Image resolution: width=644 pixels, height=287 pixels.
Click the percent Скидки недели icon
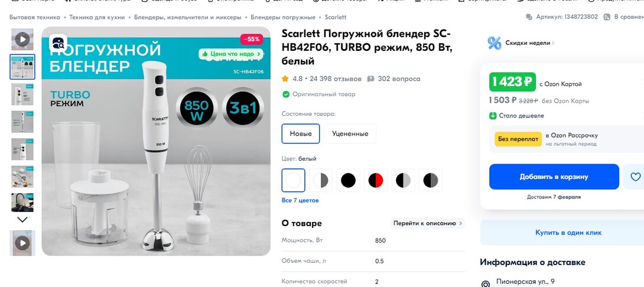495,43
